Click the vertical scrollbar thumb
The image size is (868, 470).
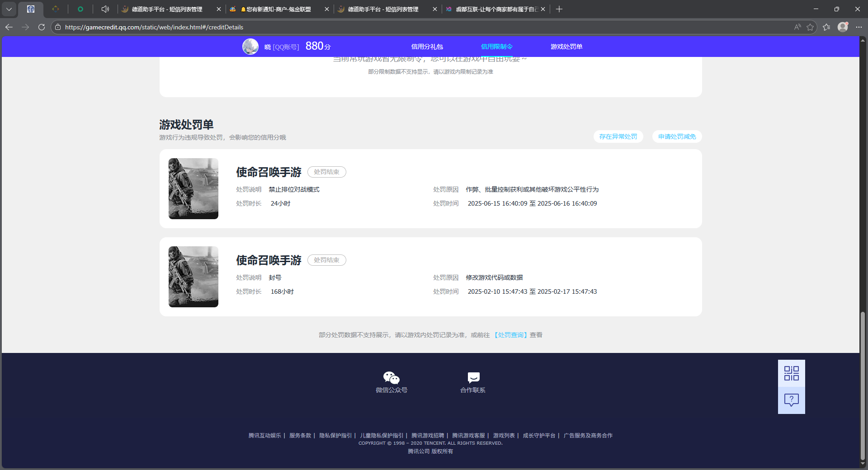(863, 385)
